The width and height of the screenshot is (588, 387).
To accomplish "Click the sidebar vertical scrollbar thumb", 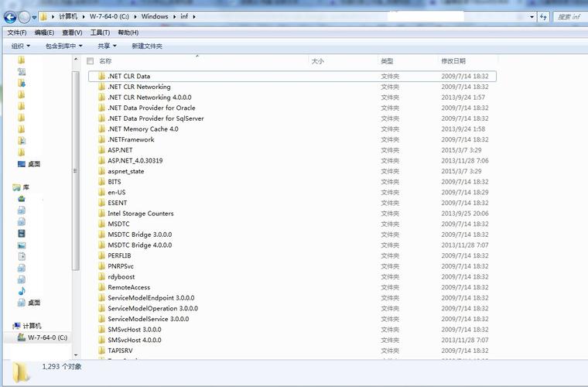I will point(75,170).
